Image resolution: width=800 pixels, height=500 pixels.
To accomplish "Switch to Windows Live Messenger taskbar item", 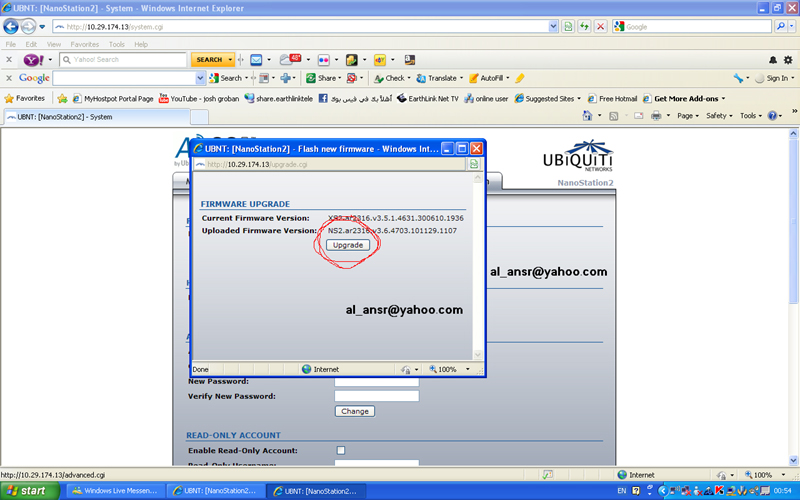I will [116, 491].
